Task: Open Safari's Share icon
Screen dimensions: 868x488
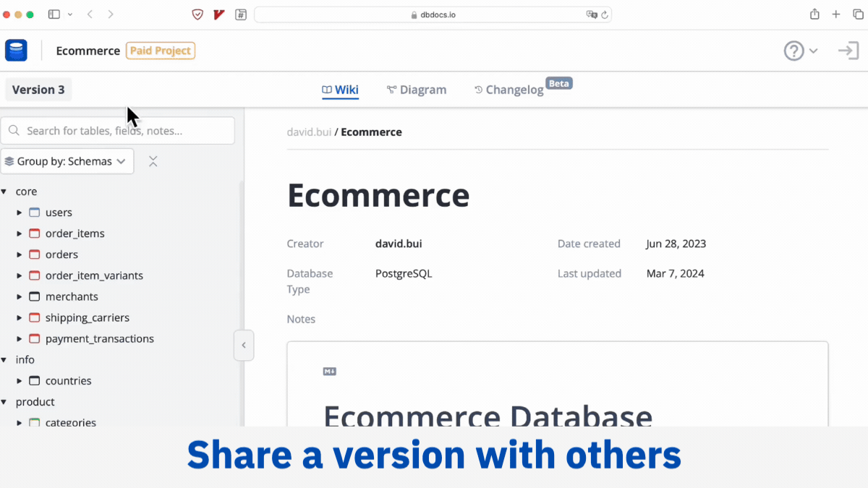Action: [814, 14]
